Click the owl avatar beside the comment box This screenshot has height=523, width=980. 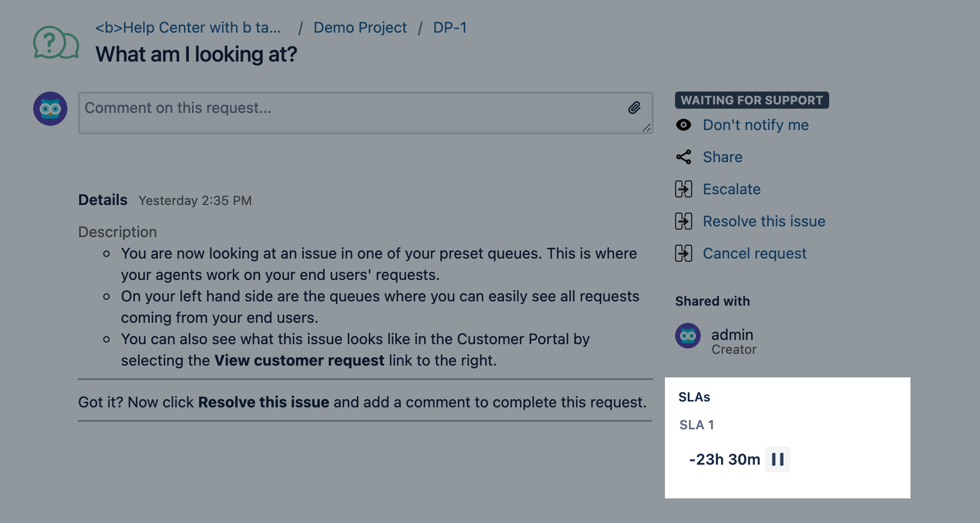(50, 109)
